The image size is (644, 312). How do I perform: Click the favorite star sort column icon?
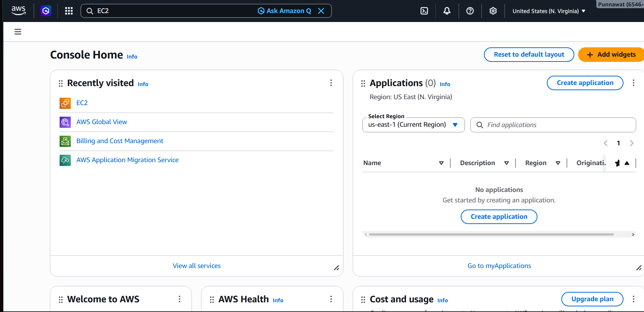click(x=618, y=163)
